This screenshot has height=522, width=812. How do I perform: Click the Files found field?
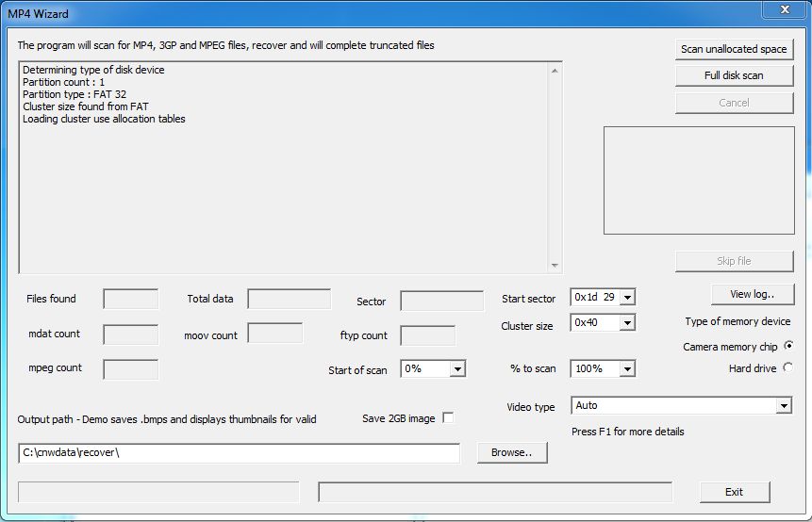(130, 300)
